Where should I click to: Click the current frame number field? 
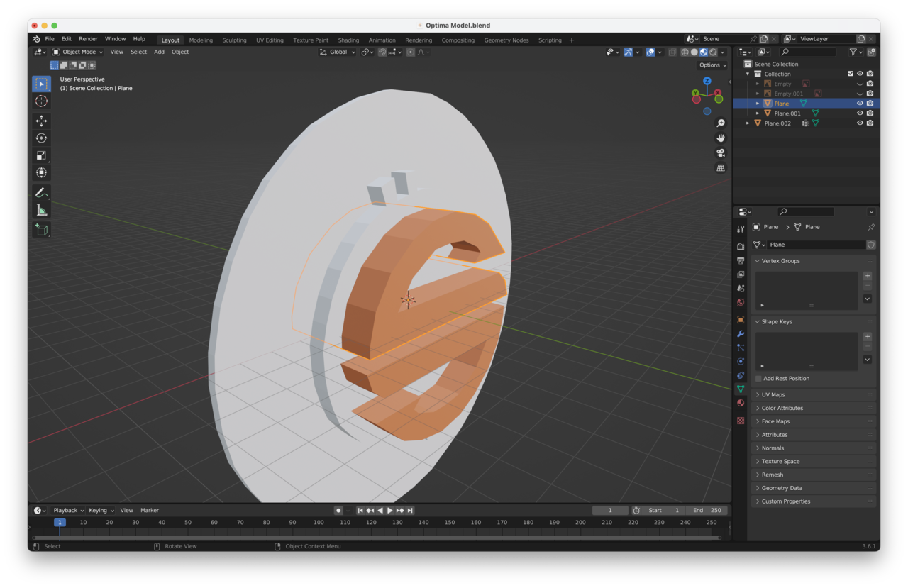coord(610,511)
